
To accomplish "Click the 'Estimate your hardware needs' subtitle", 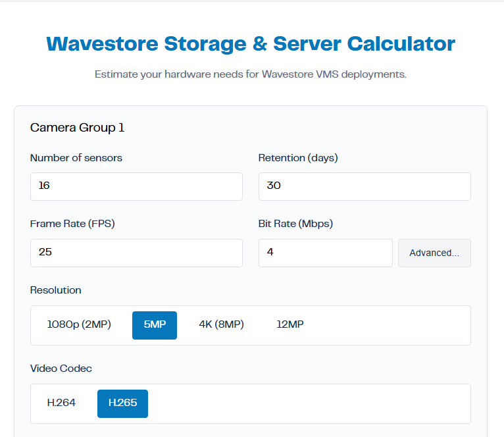I will pyautogui.click(x=251, y=74).
